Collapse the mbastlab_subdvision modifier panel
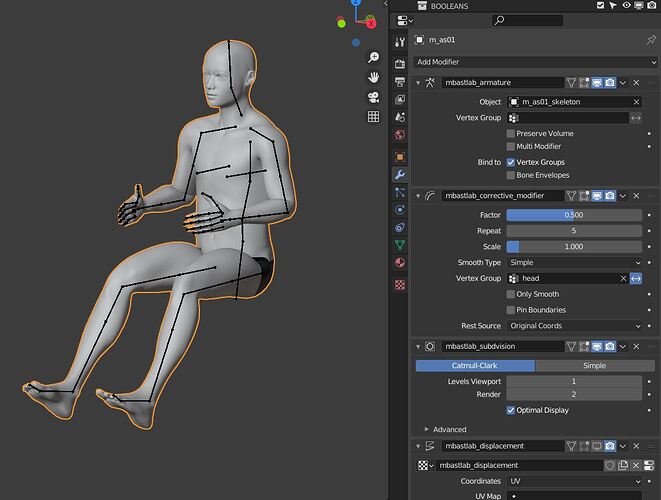The image size is (661, 500). (x=418, y=347)
